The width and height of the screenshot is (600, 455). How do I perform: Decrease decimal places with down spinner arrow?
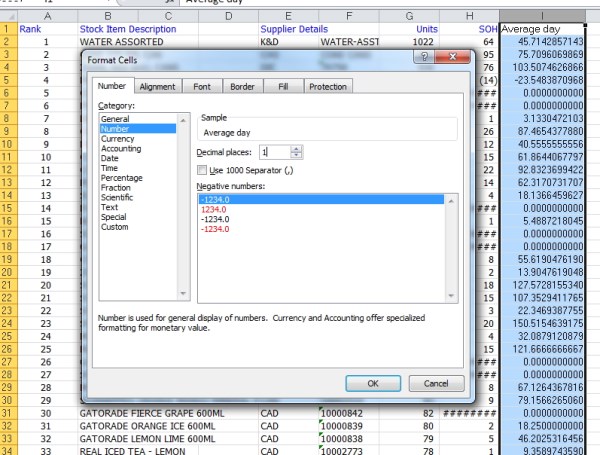296,155
